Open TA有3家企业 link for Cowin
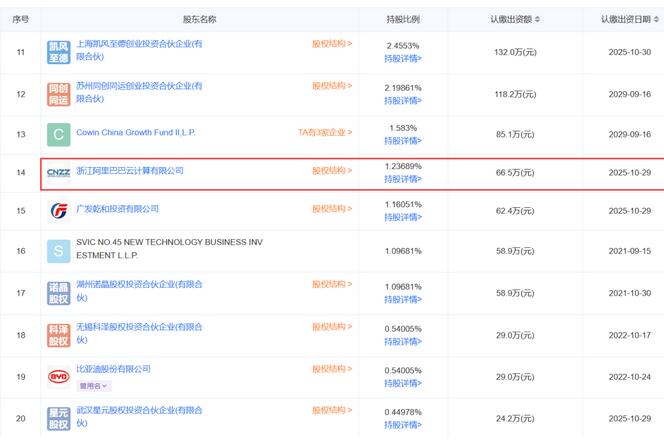 tap(325, 132)
